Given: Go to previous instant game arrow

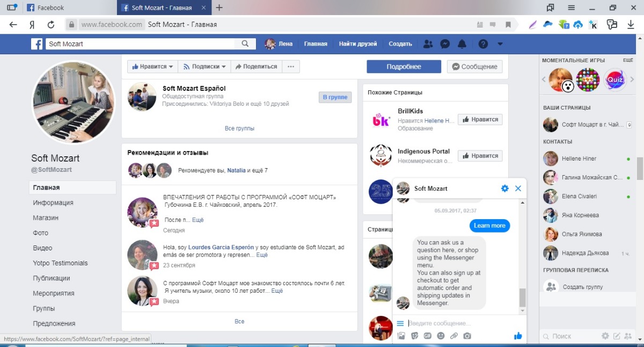Looking at the screenshot, I should pos(544,79).
